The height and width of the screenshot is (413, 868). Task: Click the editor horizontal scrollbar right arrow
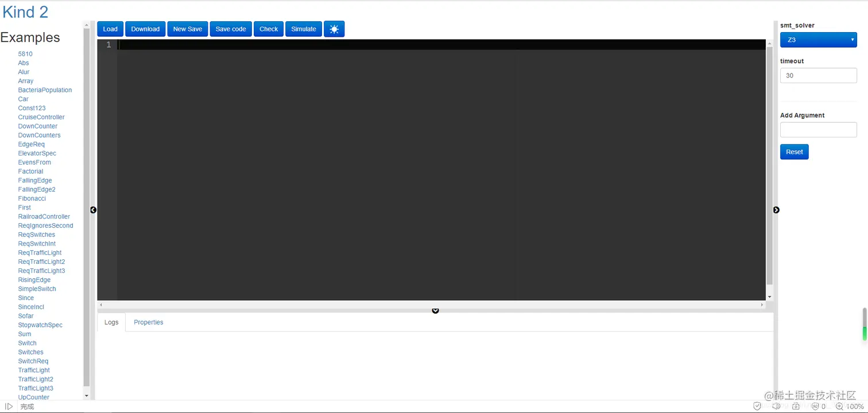tap(762, 305)
